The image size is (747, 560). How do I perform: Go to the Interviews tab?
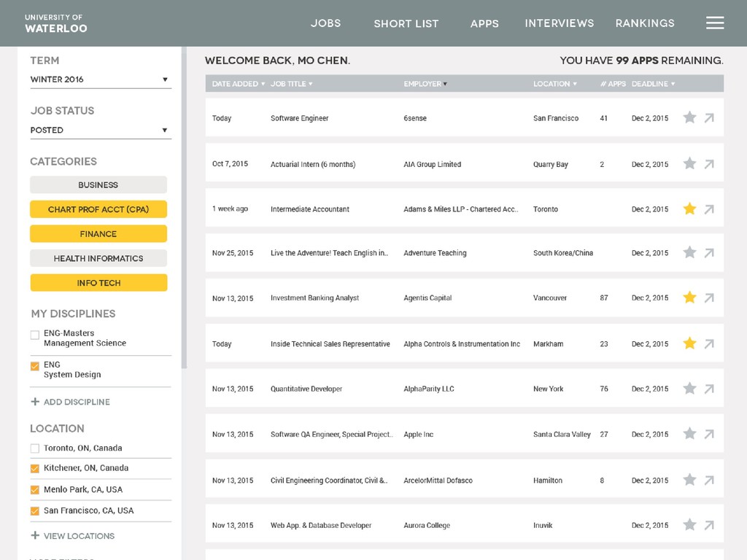click(x=560, y=23)
